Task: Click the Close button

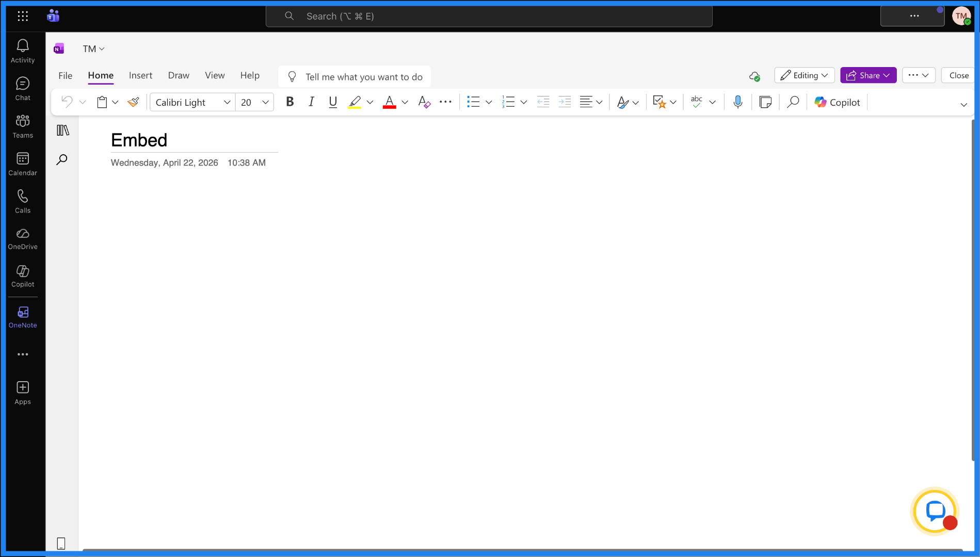Action: (959, 75)
